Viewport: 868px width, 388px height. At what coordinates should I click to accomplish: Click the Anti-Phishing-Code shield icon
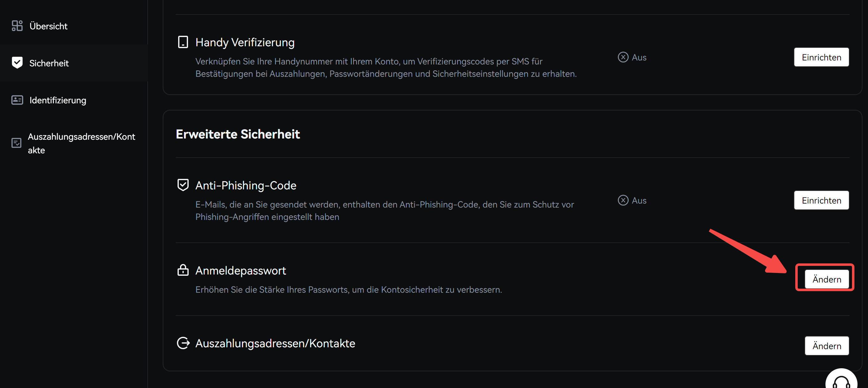pos(183,185)
